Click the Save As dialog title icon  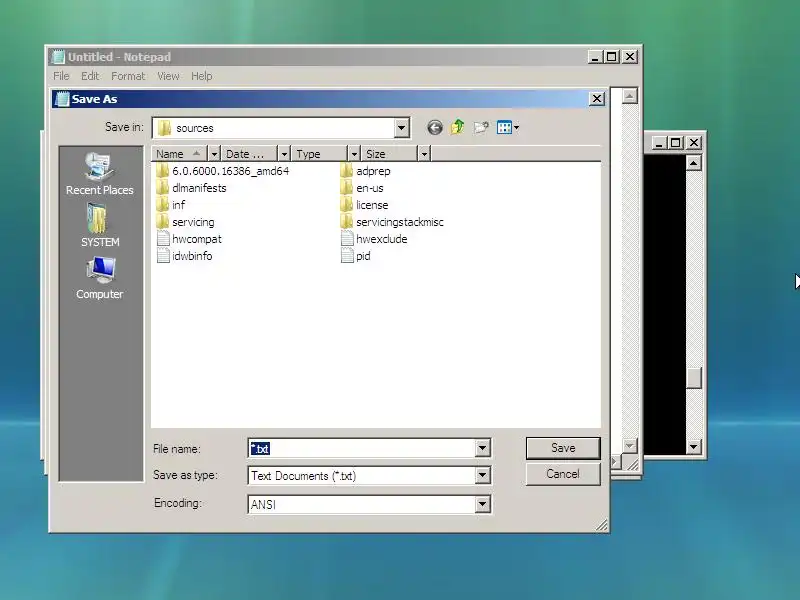coord(62,99)
